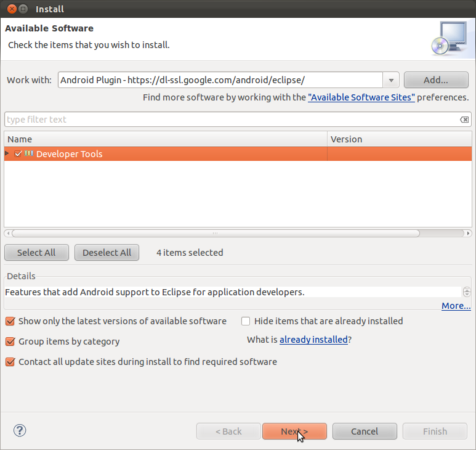Click the help question mark icon
Screen dimensions: 476x450
20,430
